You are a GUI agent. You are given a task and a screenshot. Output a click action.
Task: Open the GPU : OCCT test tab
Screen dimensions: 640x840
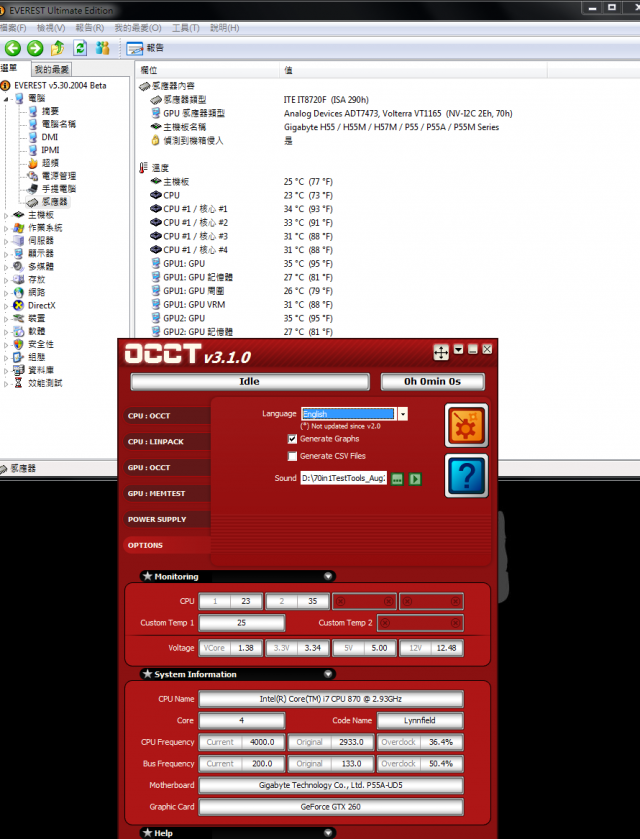(x=168, y=467)
